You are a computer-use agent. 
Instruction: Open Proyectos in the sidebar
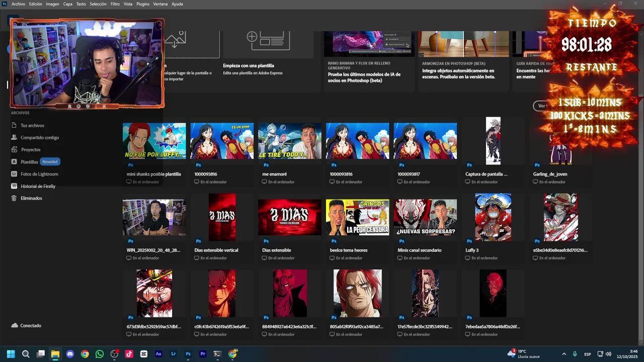point(31,150)
